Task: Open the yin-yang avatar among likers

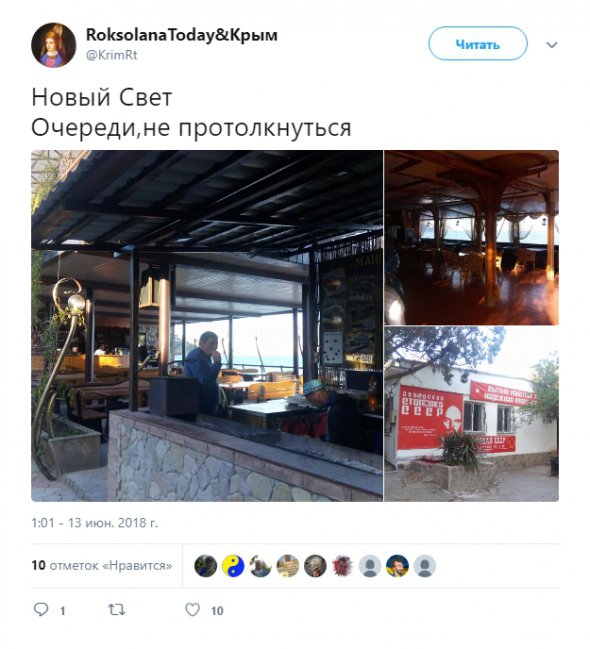Action: [x=233, y=566]
